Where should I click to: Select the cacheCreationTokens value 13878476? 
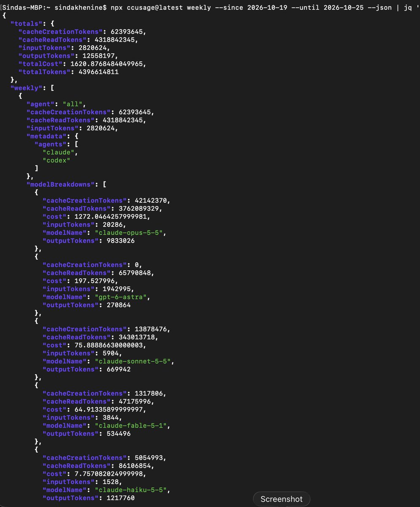point(152,329)
